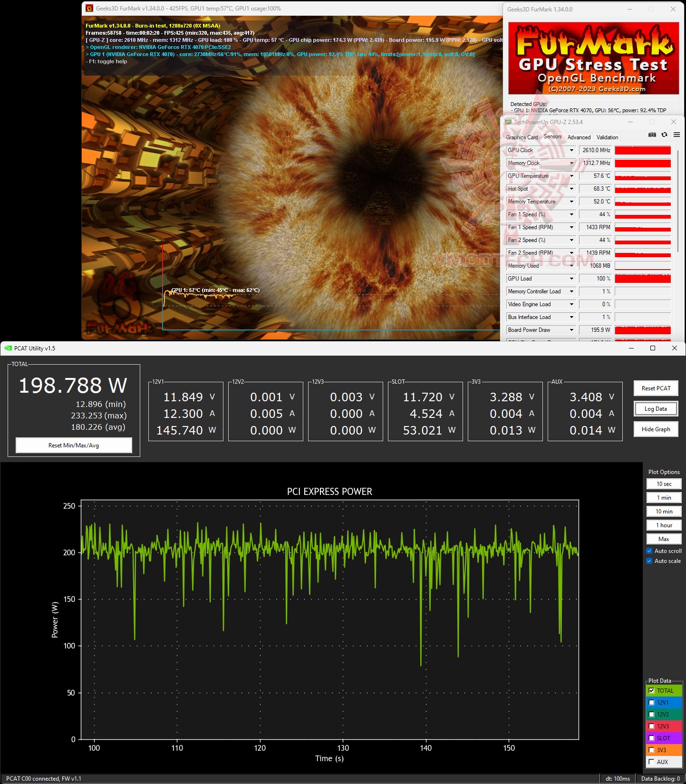686x784 pixels.
Task: Open GPU Clock sensor dropdown
Action: click(571, 150)
